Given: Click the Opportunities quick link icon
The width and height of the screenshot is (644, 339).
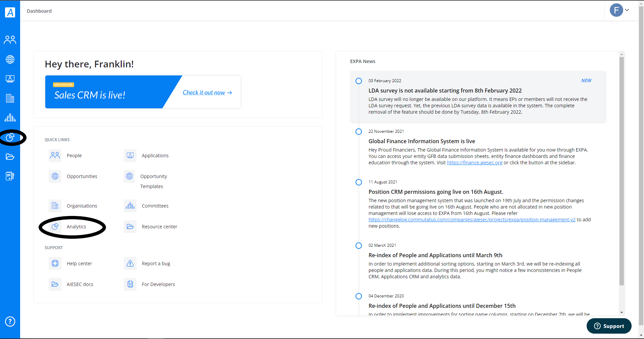Looking at the screenshot, I should tap(55, 176).
